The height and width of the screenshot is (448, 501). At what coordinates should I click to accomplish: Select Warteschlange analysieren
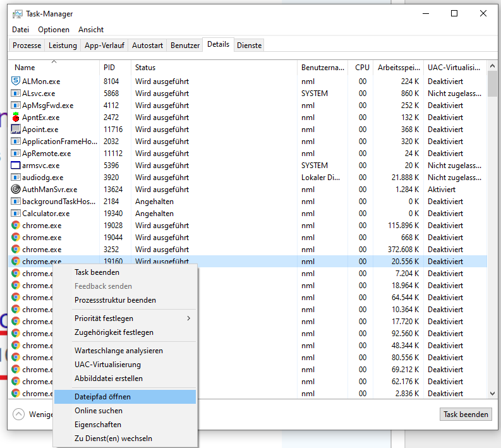[x=125, y=351]
